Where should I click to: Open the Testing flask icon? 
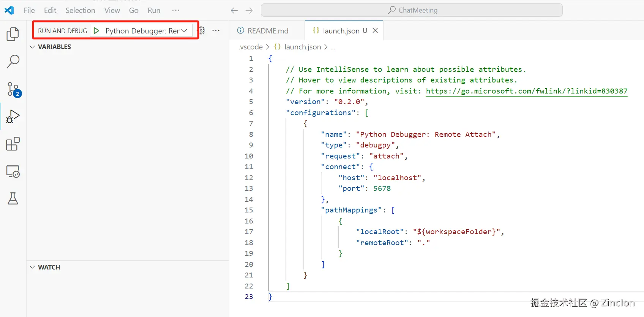click(x=13, y=198)
